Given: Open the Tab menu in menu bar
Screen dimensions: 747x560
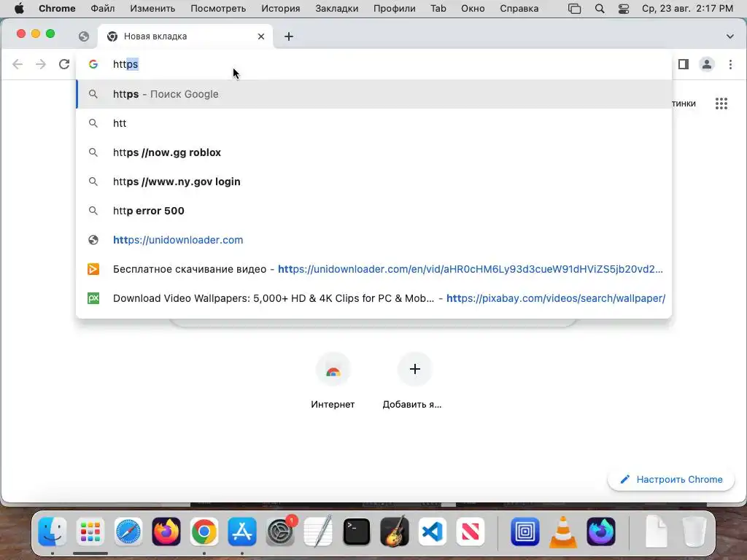Looking at the screenshot, I should pos(438,9).
